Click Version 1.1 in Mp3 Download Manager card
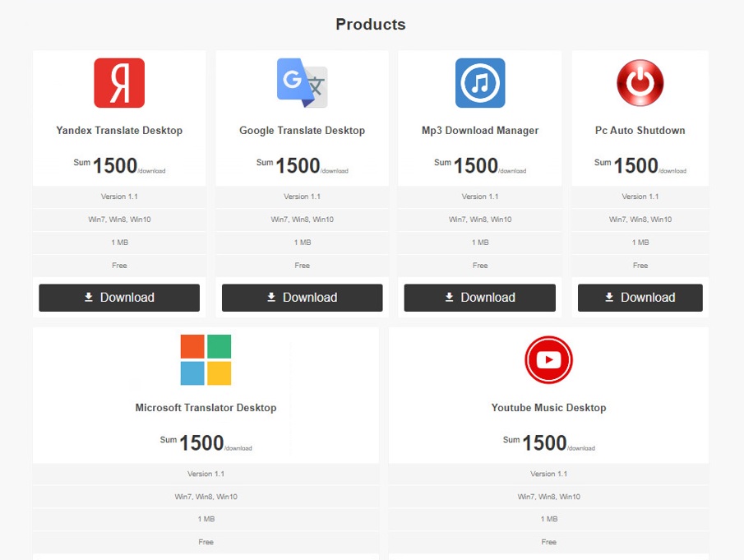 480,197
